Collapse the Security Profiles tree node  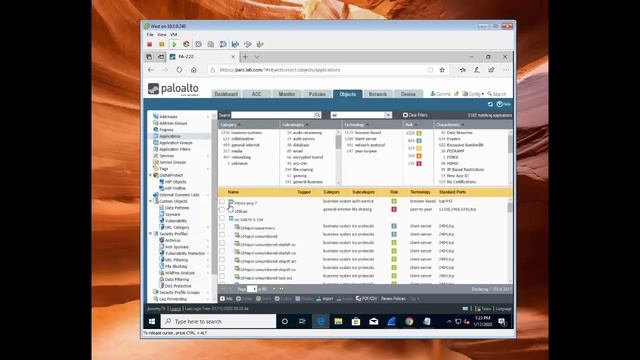point(151,234)
